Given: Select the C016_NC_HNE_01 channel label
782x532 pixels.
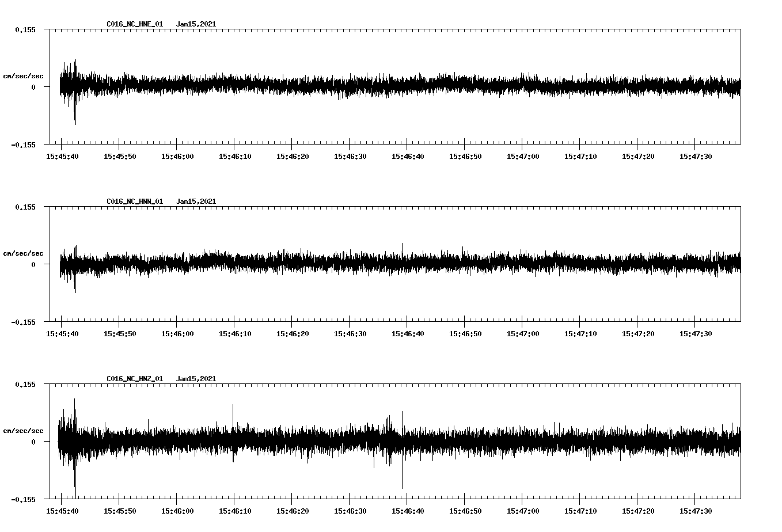Looking at the screenshot, I should [x=134, y=24].
